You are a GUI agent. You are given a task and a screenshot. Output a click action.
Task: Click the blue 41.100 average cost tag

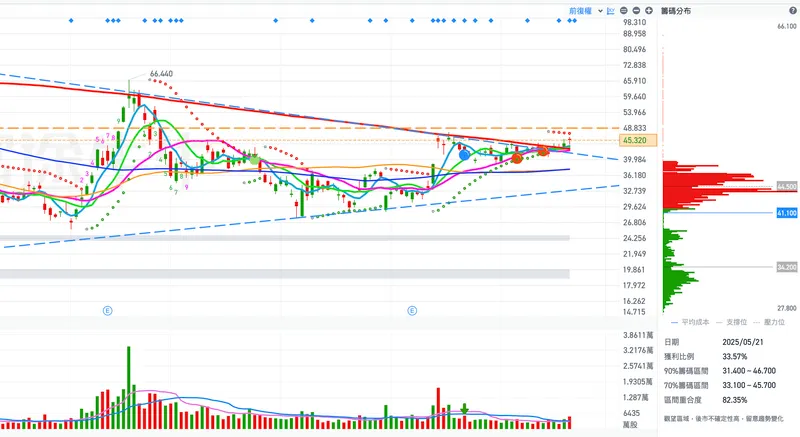tap(787, 213)
